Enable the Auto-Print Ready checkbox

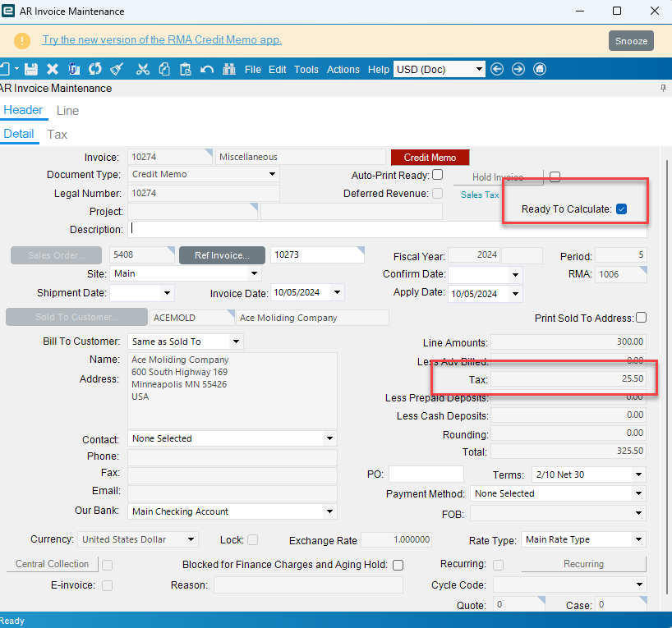(438, 175)
